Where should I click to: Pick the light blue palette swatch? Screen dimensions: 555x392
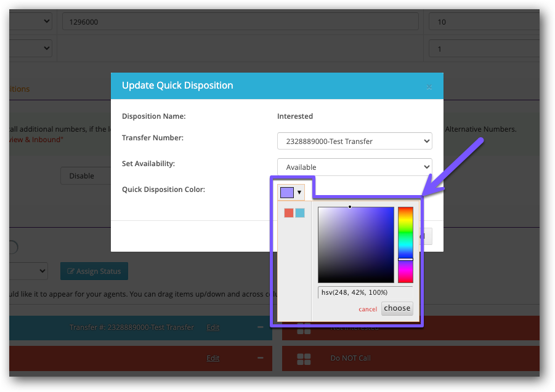300,213
